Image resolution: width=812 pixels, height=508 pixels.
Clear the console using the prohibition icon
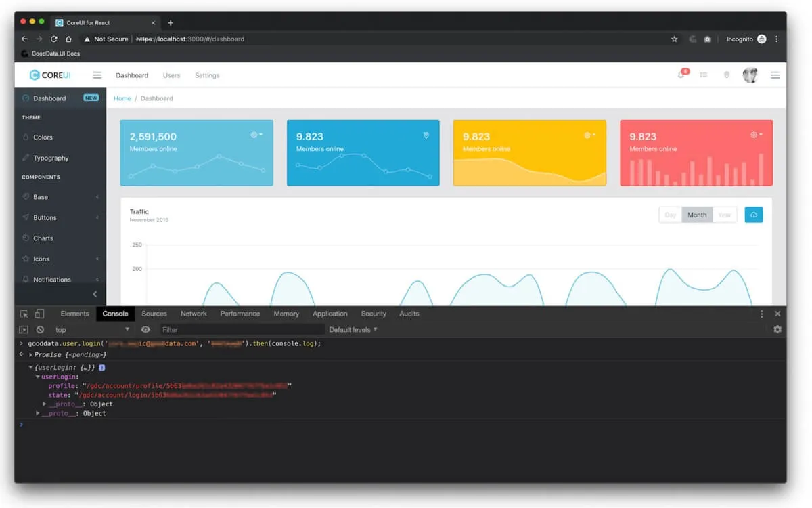click(41, 329)
